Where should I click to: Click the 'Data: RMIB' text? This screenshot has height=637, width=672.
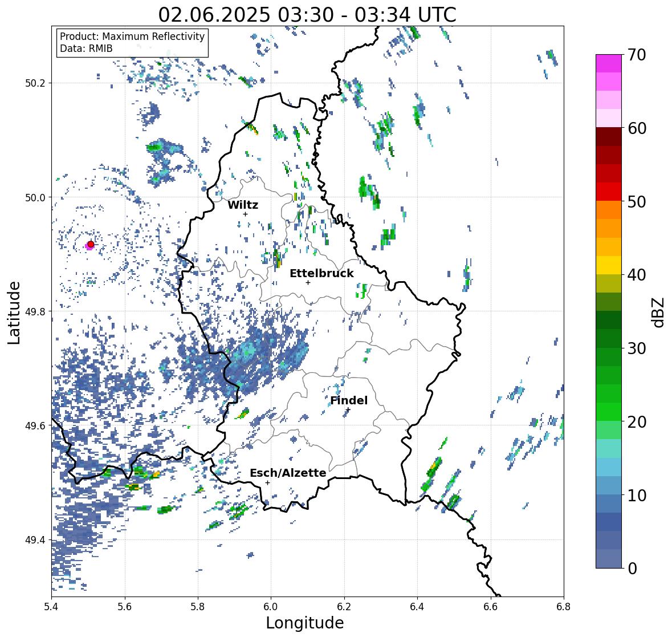(x=86, y=48)
